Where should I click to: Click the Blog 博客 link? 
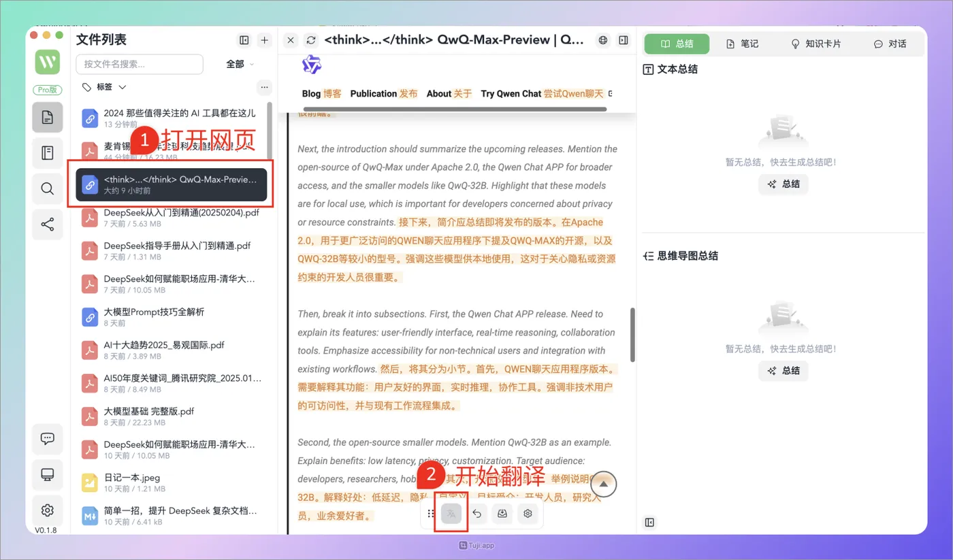322,94
